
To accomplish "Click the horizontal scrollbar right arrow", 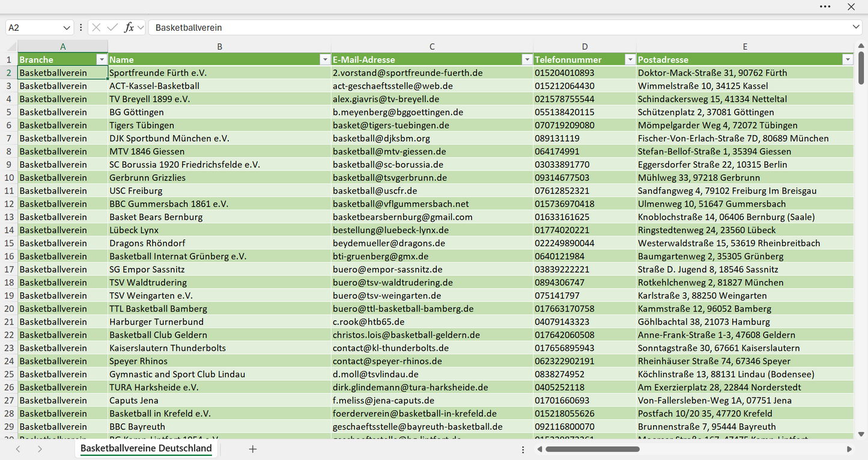I will 849,449.
